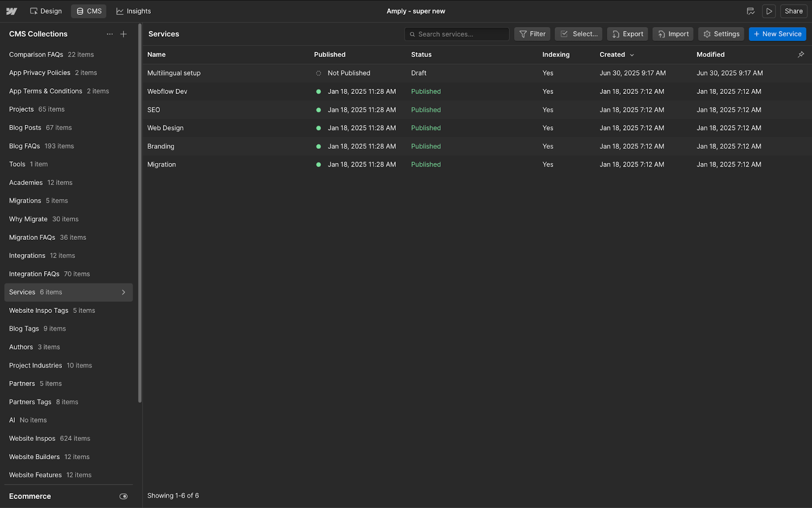Open the SEO service item
The height and width of the screenshot is (508, 812).
153,110
